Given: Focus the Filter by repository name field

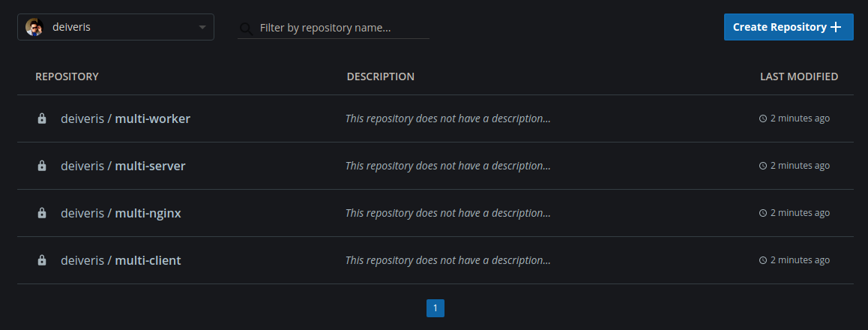Looking at the screenshot, I should point(334,28).
